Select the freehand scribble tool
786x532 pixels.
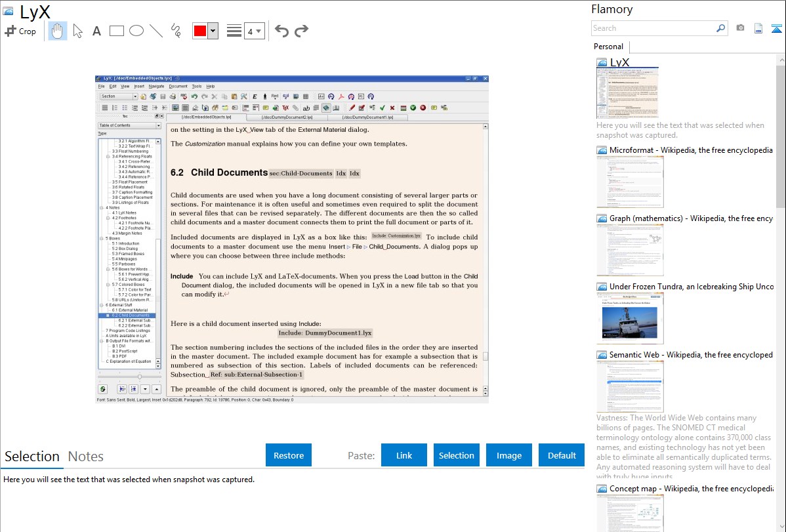tap(176, 31)
